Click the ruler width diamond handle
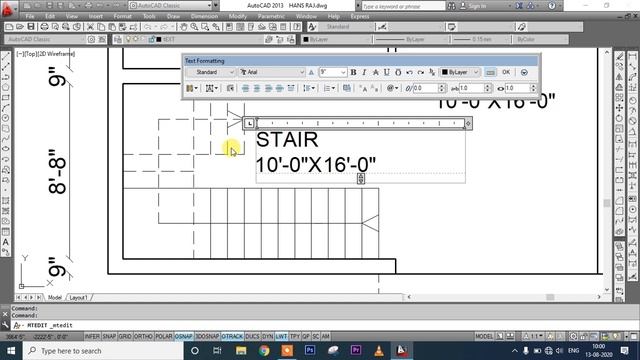 468,123
